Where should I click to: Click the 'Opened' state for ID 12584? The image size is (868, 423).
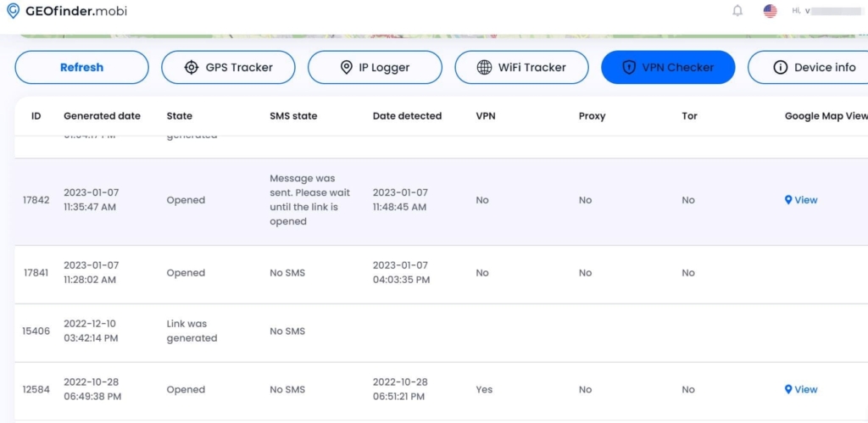click(186, 389)
